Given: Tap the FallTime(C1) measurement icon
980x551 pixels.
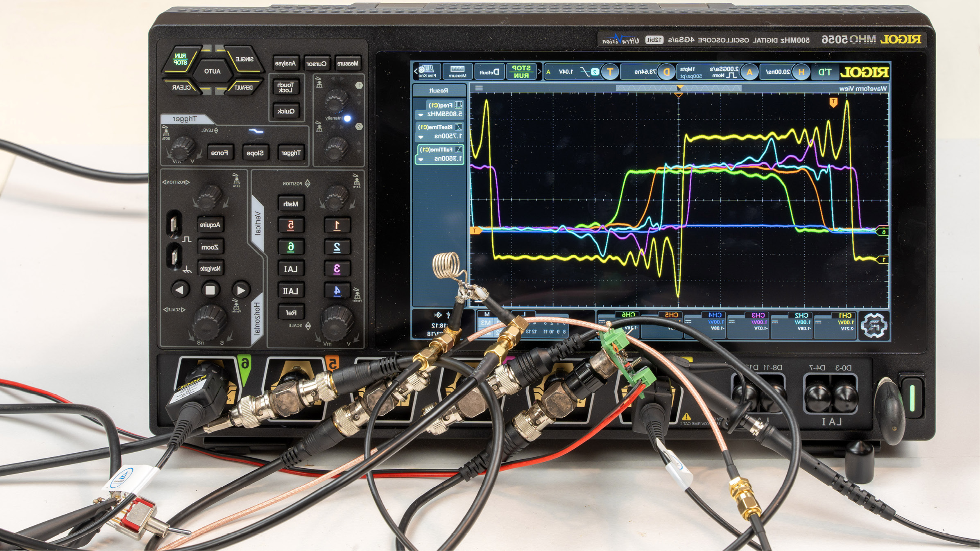Looking at the screenshot, I should coord(459,149).
